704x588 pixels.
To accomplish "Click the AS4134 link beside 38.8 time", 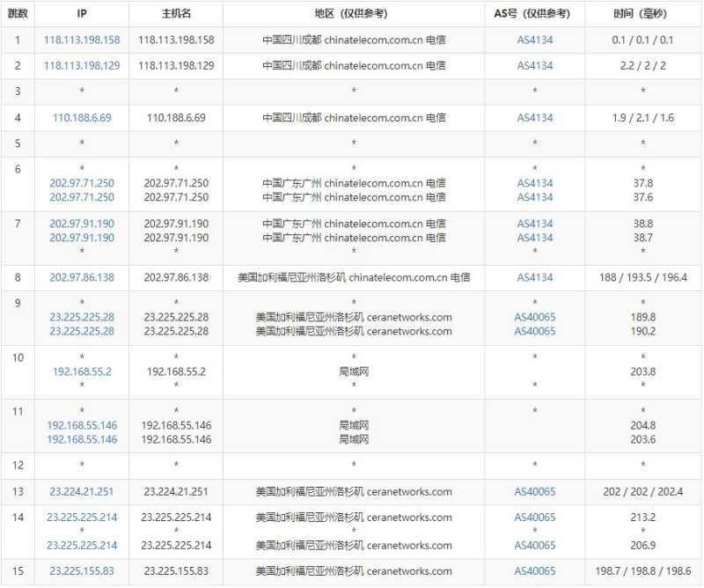I will [535, 224].
